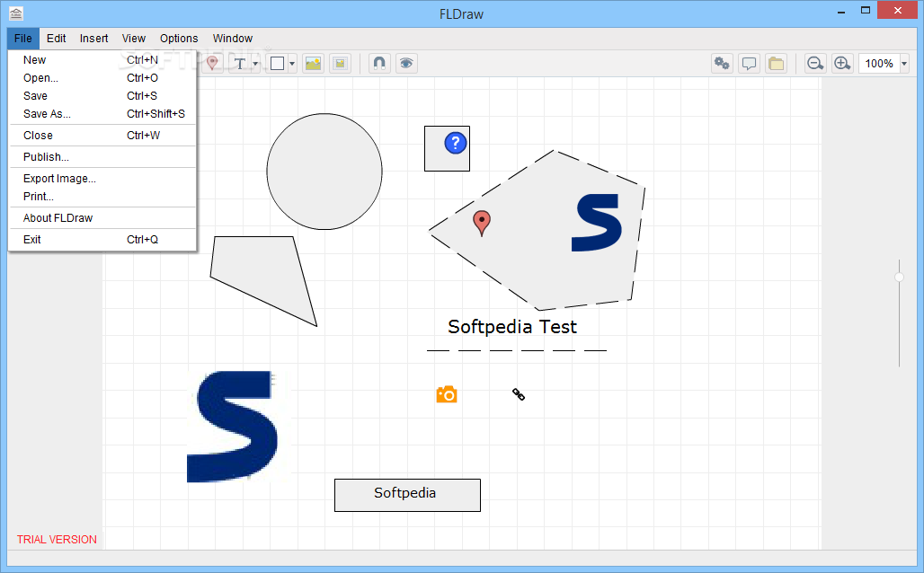Select the map pin marker tool

tap(211, 63)
